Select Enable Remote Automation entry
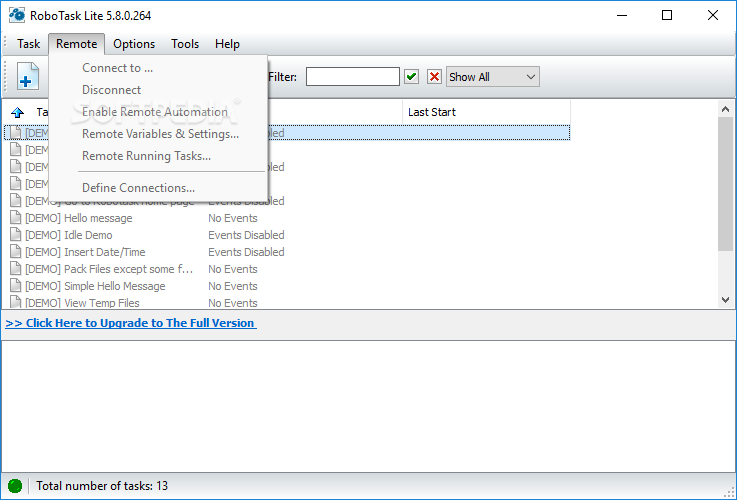Viewport: 737px width, 500px height. pyautogui.click(x=158, y=112)
